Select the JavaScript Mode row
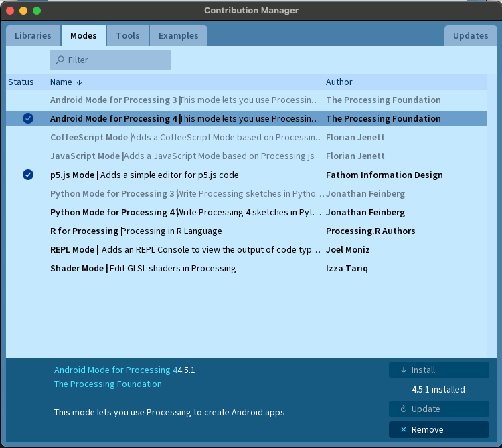Screen dimensions: 502x448 [246, 156]
